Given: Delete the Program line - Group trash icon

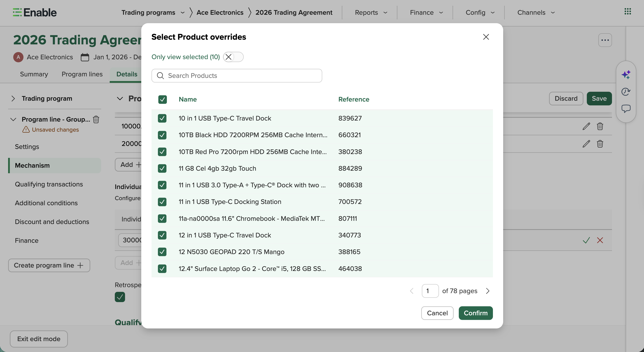Looking at the screenshot, I should [x=96, y=119].
